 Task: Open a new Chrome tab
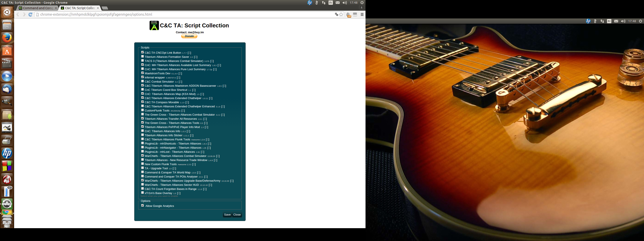point(105,8)
